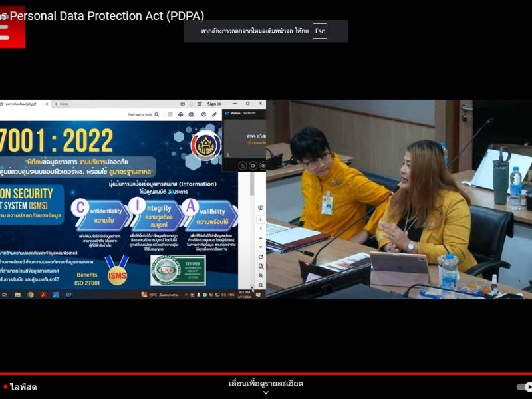The image size is (532, 399).
Task: Toggle the autoplay switch at bottom right
Action: tap(524, 386)
